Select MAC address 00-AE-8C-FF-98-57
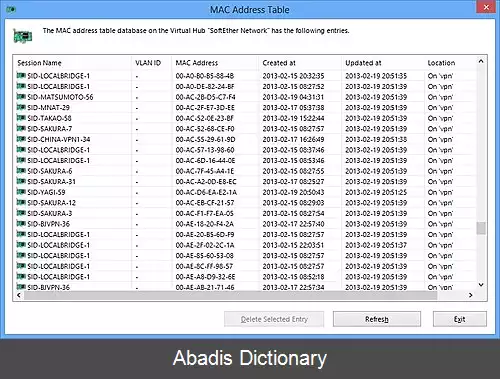 204,266
